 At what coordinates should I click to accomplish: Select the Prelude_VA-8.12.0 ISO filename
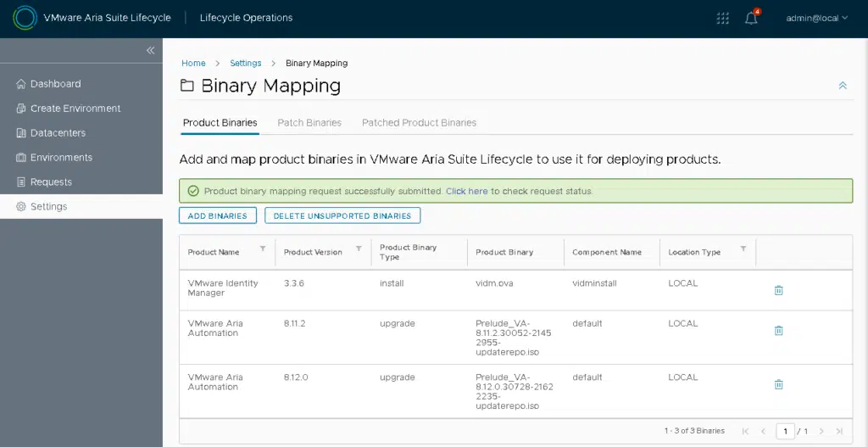(514, 391)
